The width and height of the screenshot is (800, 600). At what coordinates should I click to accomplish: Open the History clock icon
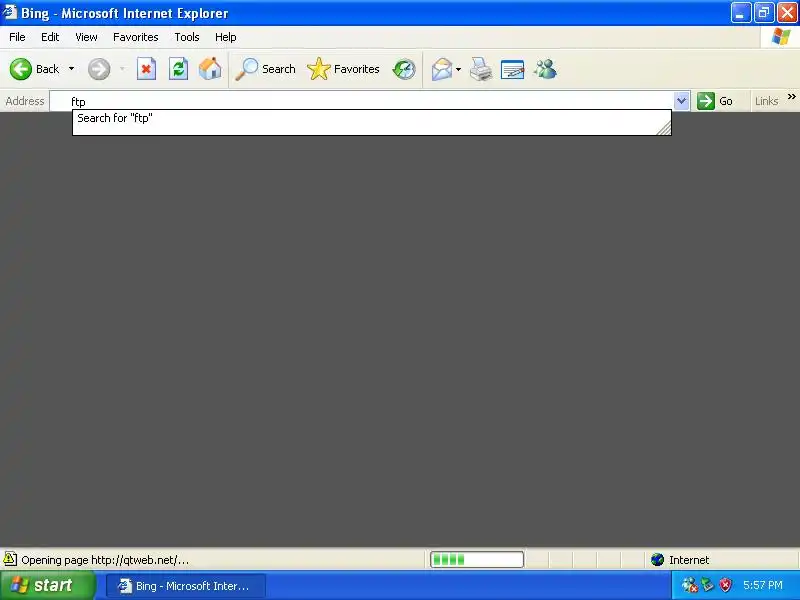(404, 69)
